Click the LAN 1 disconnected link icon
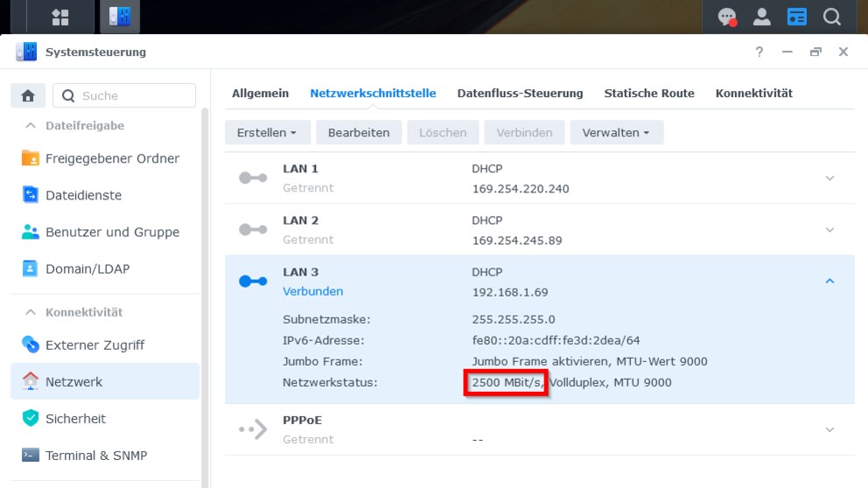868x488 pixels. (x=253, y=178)
